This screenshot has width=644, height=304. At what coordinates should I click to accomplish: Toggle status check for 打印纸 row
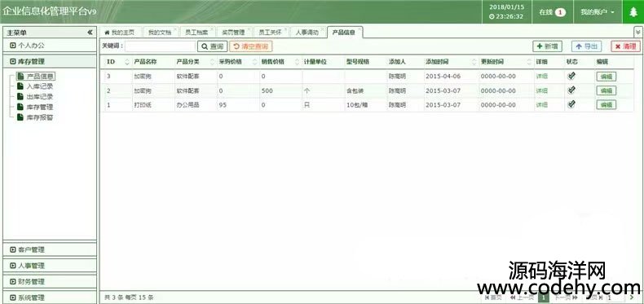click(571, 105)
